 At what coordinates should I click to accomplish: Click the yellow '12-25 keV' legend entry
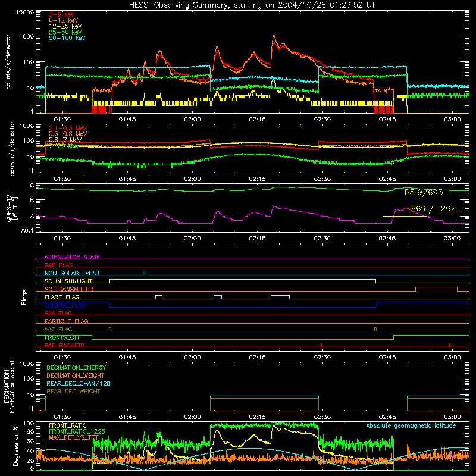click(x=65, y=26)
